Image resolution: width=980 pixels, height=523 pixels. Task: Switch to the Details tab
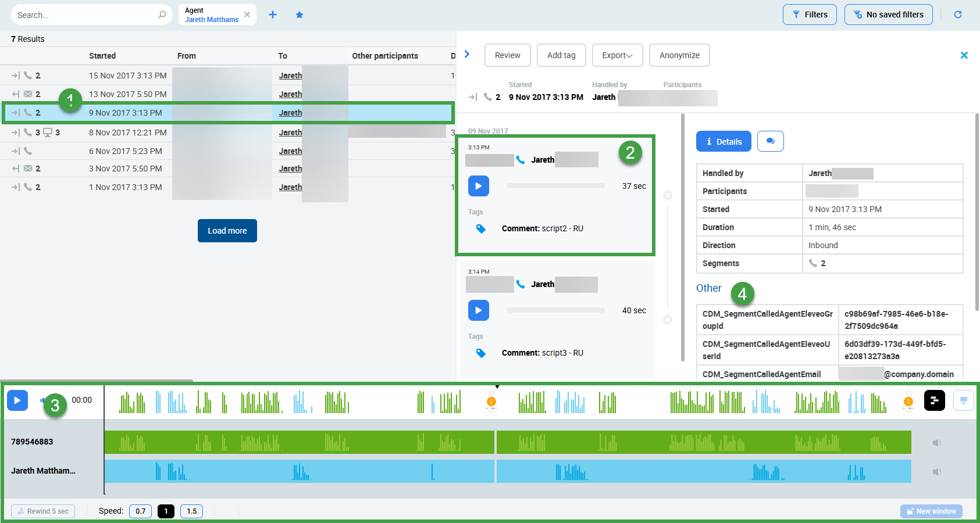point(724,141)
